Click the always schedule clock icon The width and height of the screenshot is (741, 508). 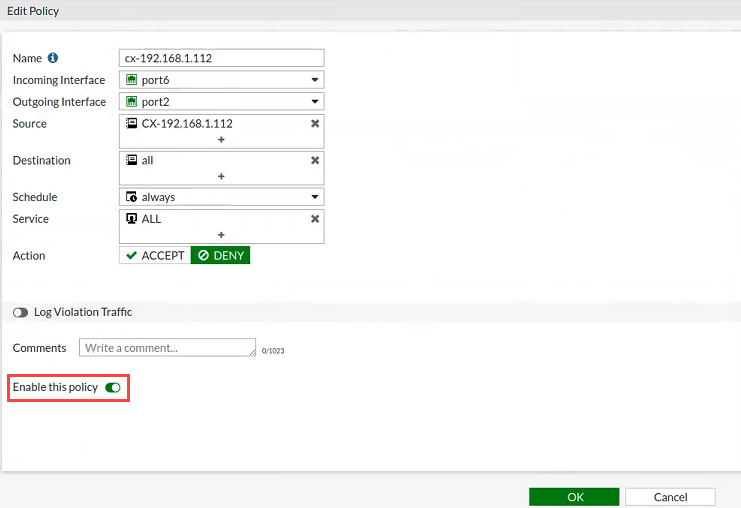click(131, 197)
